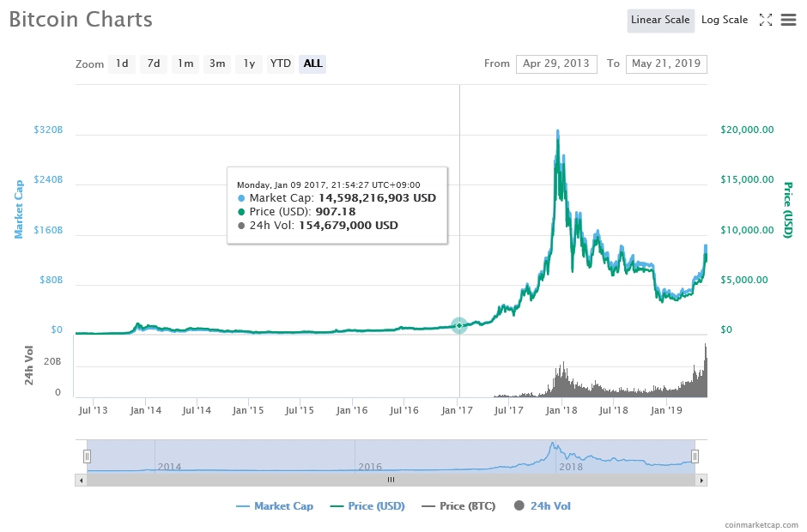This screenshot has width=807, height=532.
Task: Click the navigator right range handle
Action: pos(695,456)
